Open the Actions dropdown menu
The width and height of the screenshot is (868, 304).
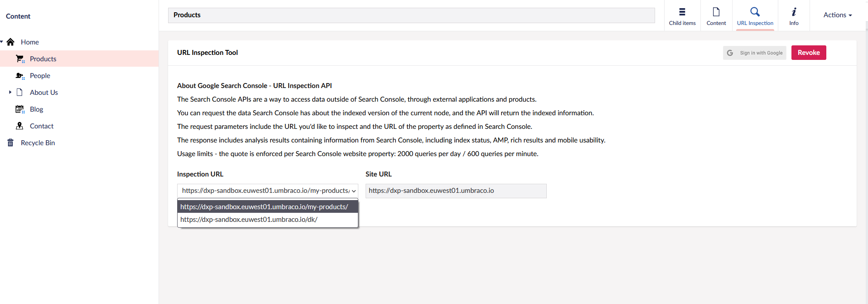tap(838, 15)
